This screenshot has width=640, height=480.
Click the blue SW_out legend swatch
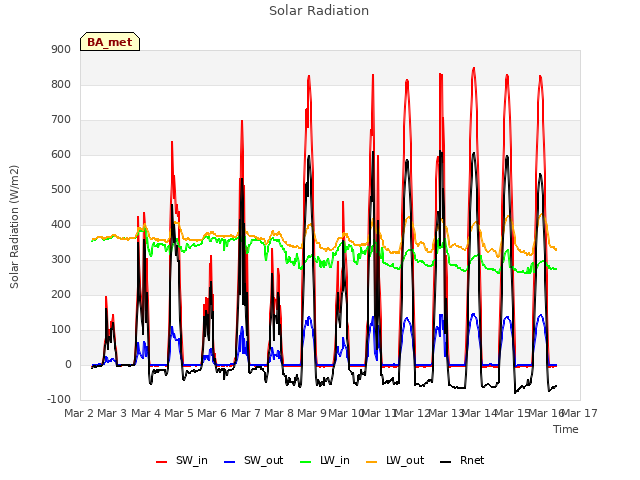[230, 462]
